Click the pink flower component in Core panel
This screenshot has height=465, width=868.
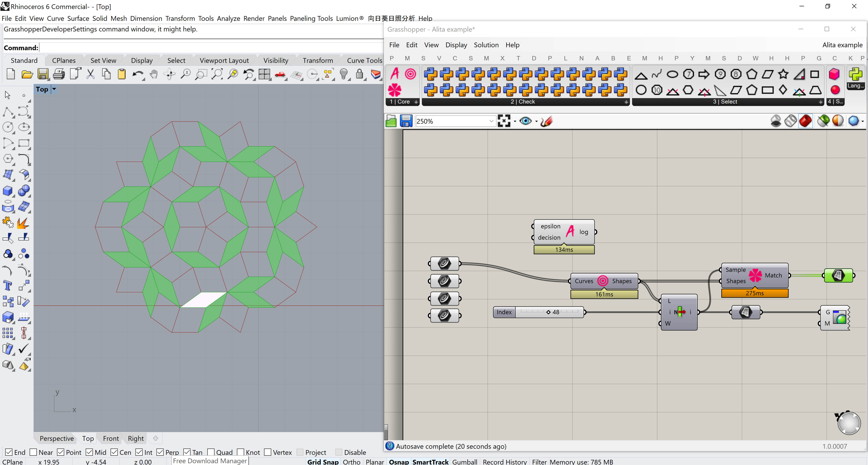click(395, 90)
